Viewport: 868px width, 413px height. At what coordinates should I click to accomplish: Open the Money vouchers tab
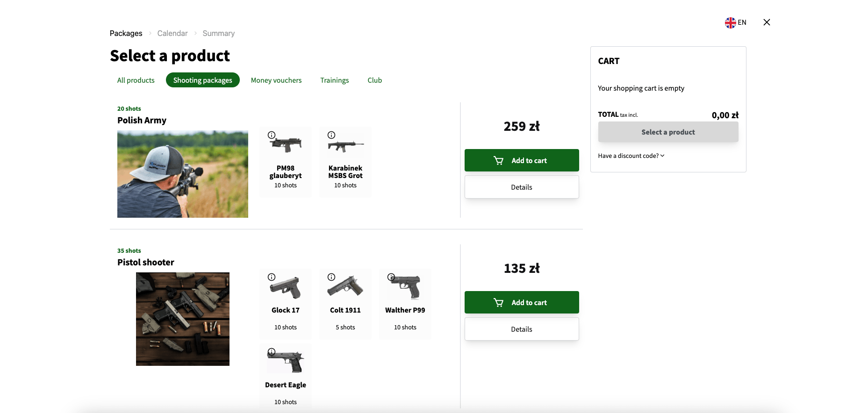click(x=276, y=80)
